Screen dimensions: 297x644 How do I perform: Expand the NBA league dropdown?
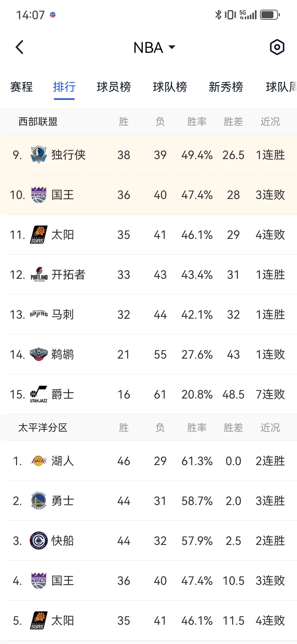tap(154, 47)
